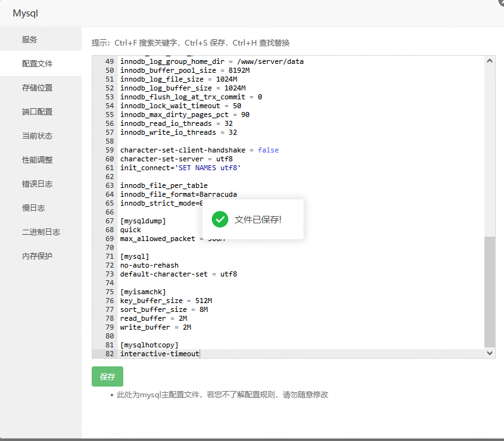Click the Ctrl+F search hint text
504x441 pixels.
[145, 43]
